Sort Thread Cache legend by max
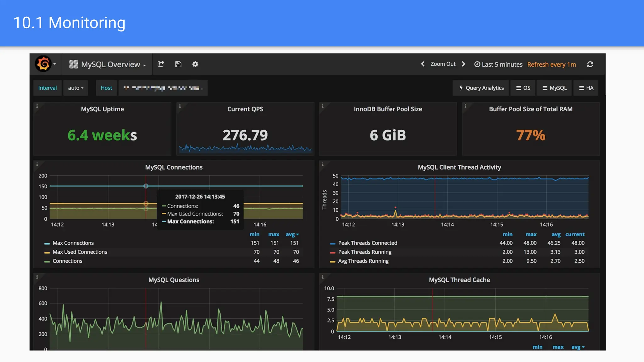 coord(558,347)
